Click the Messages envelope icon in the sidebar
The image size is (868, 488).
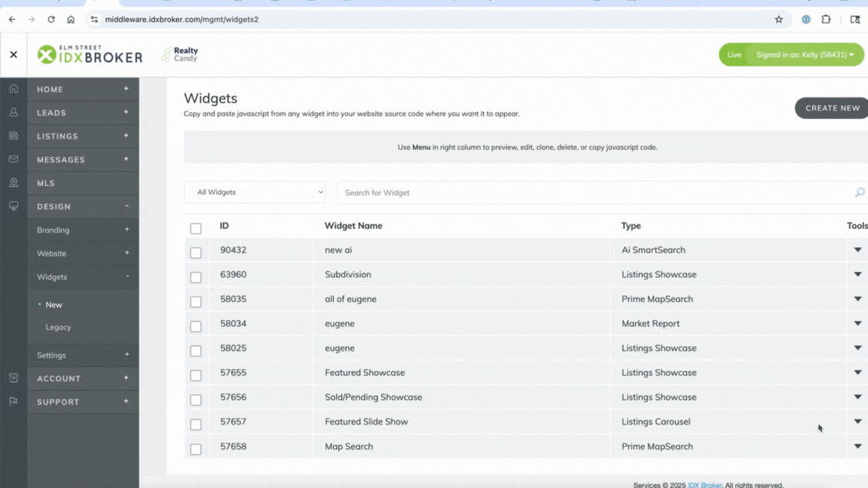[14, 160]
